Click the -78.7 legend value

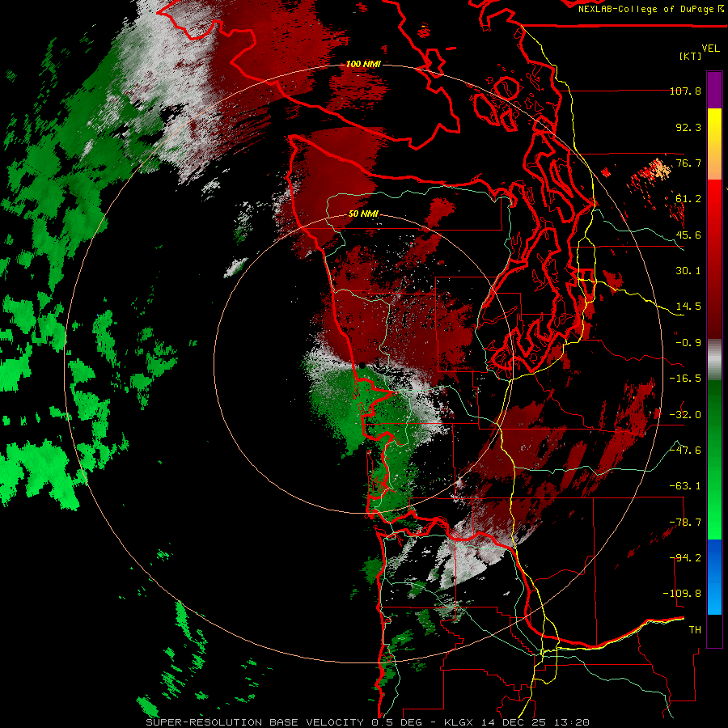685,523
